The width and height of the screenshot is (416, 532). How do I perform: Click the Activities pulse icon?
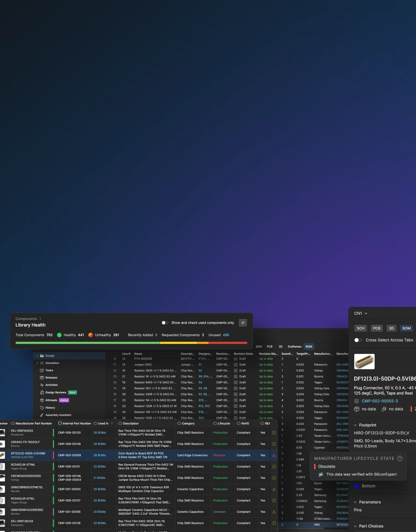pyautogui.click(x=42, y=385)
